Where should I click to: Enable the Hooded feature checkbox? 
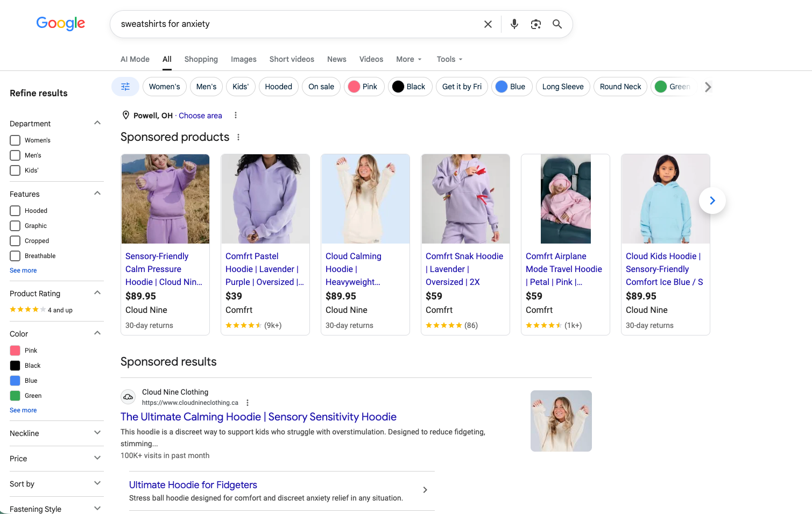(x=15, y=211)
